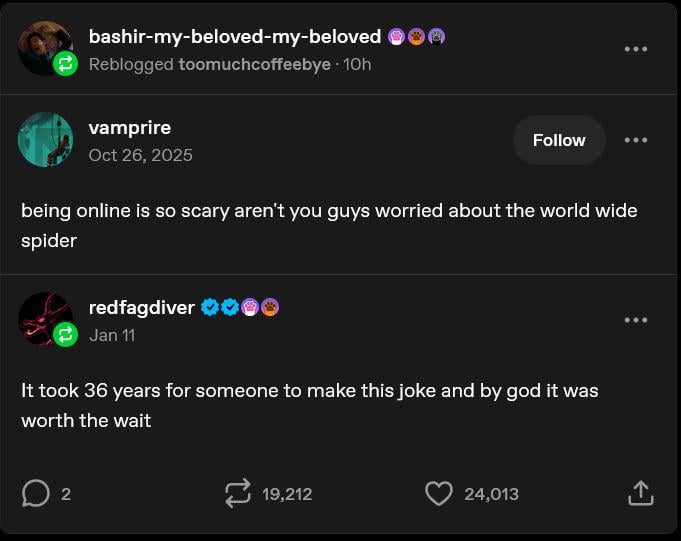The width and height of the screenshot is (681, 541).
Task: Click the last badge icon beside redfagdiver
Action: tap(270, 308)
